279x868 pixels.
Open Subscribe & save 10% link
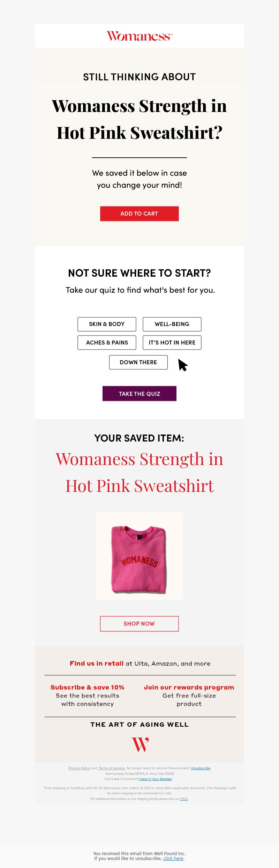pyautogui.click(x=88, y=687)
